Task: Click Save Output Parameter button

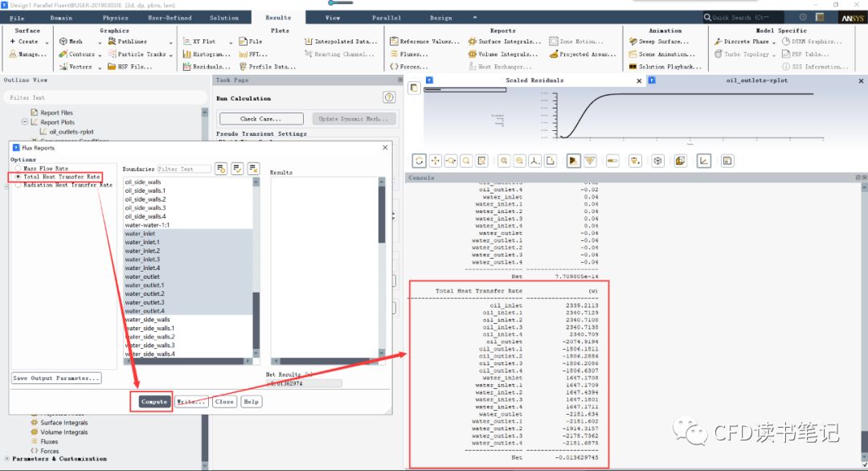Action: (56, 378)
